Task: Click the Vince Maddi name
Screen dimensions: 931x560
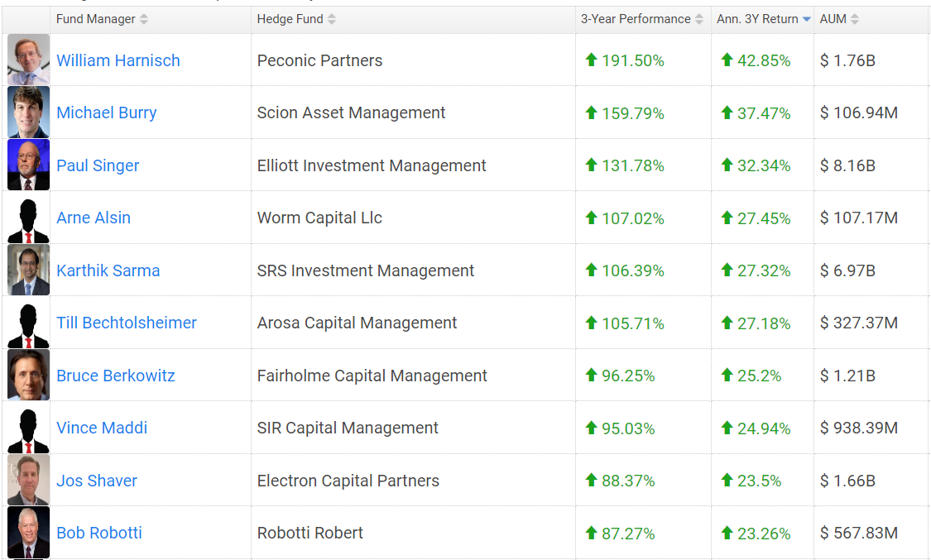Action: 102,428
